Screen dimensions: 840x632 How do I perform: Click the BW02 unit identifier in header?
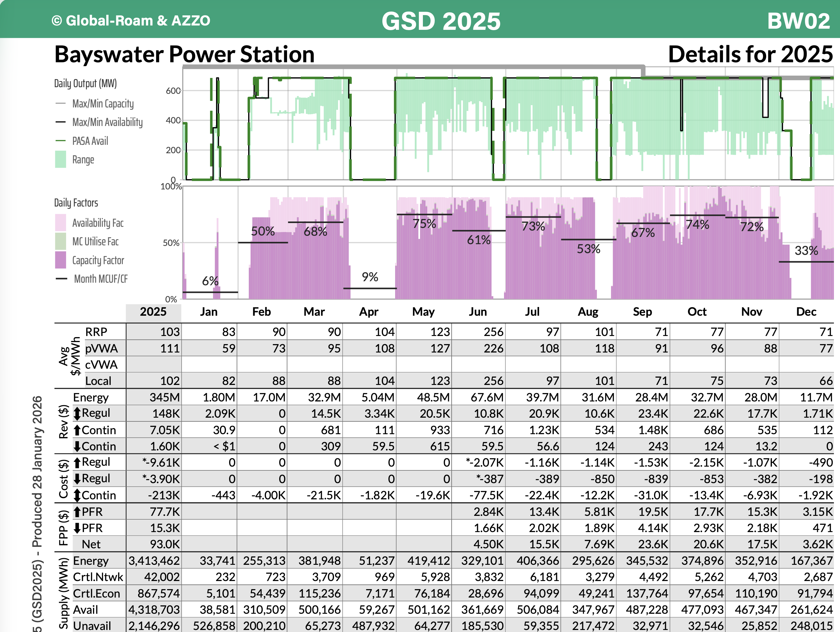click(798, 21)
